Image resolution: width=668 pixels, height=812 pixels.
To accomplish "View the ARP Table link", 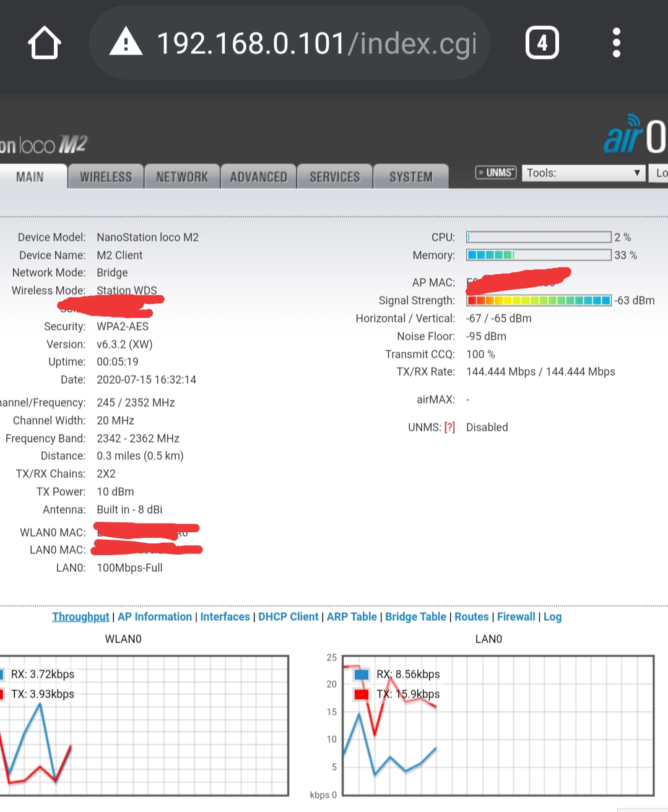I will point(352,616).
